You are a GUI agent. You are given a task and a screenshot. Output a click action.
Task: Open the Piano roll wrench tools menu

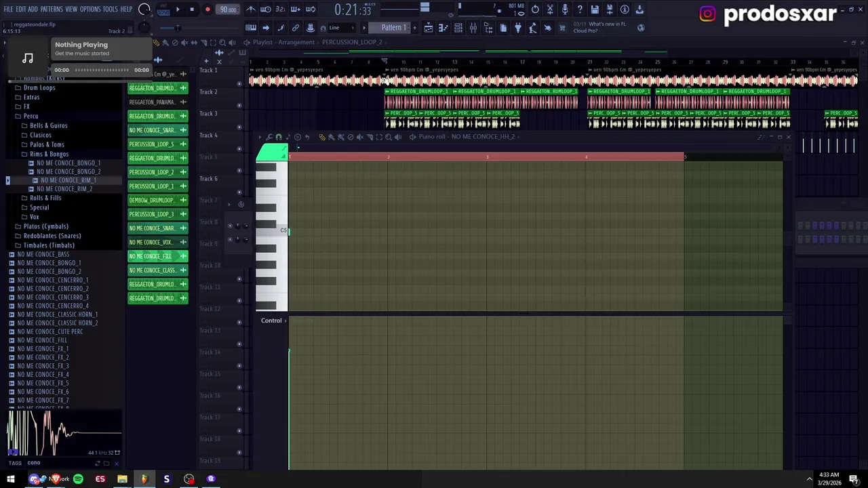click(269, 137)
